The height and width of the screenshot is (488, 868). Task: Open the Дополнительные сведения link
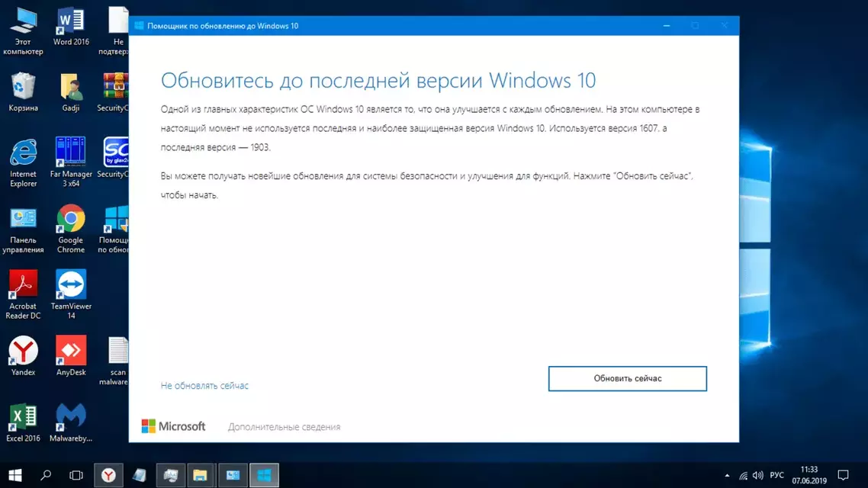[x=284, y=426]
